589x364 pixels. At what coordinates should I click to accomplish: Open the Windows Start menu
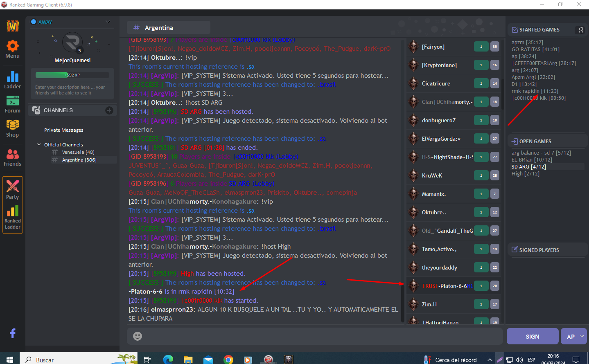coord(10,359)
